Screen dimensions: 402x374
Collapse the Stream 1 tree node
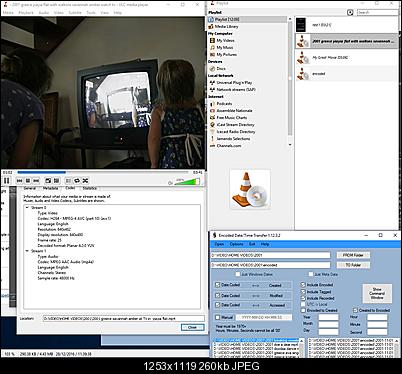[x=27, y=251]
